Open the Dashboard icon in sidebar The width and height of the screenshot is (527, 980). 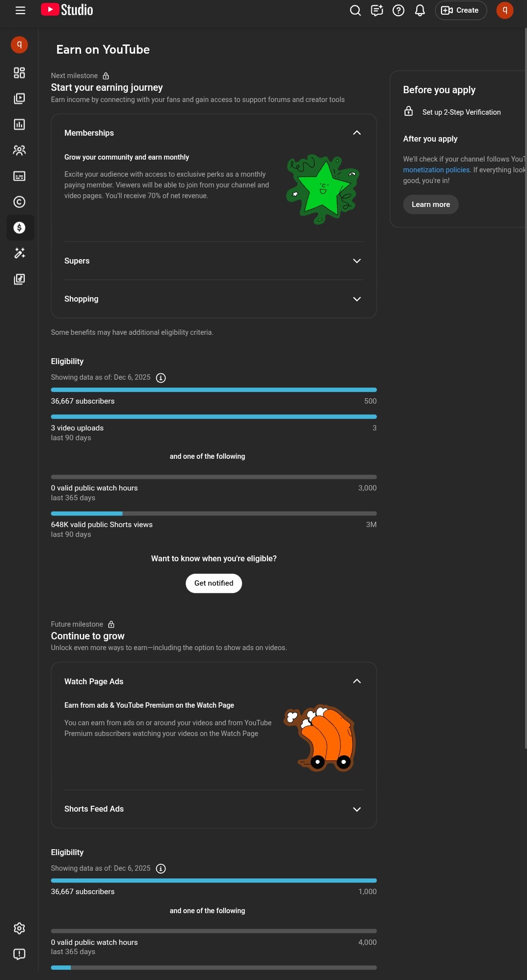tap(20, 73)
